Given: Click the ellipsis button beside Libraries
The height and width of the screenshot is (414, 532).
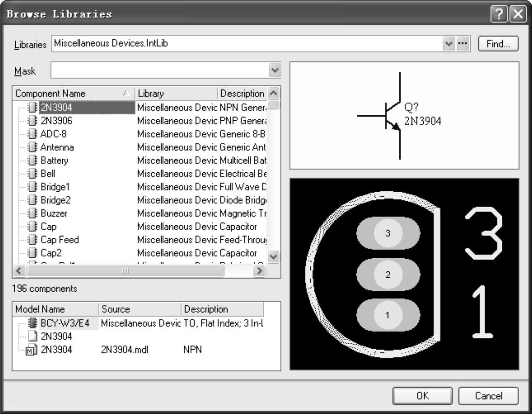Looking at the screenshot, I should tap(463, 44).
